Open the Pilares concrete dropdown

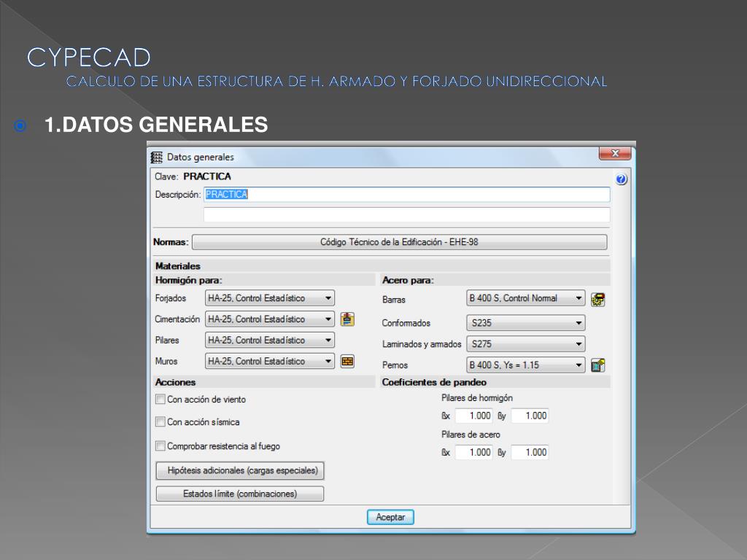(270, 340)
